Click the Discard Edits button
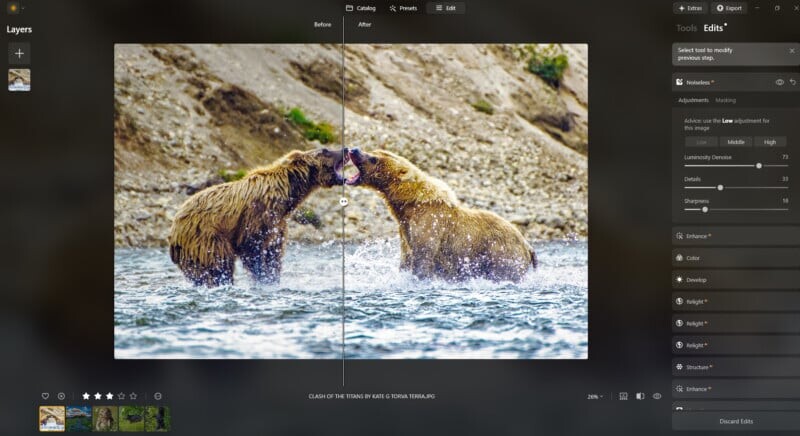Image resolution: width=800 pixels, height=436 pixels. (735, 421)
